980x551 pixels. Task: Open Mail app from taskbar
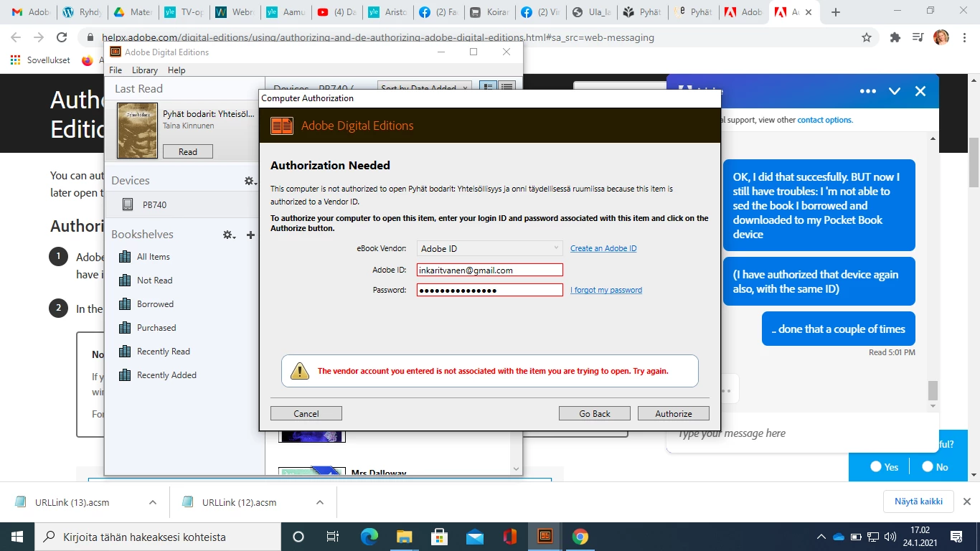pos(475,537)
